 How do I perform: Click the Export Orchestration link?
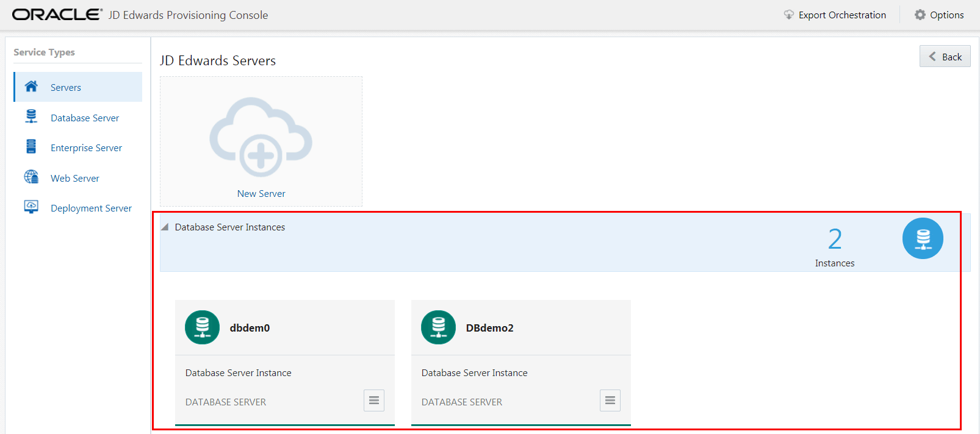(842, 15)
